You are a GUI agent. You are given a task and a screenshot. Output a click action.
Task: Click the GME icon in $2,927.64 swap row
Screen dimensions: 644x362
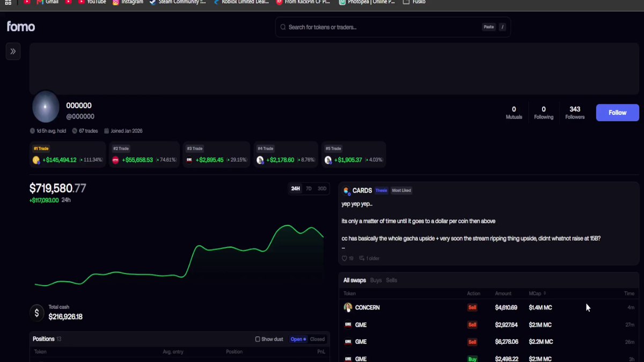coord(348,324)
